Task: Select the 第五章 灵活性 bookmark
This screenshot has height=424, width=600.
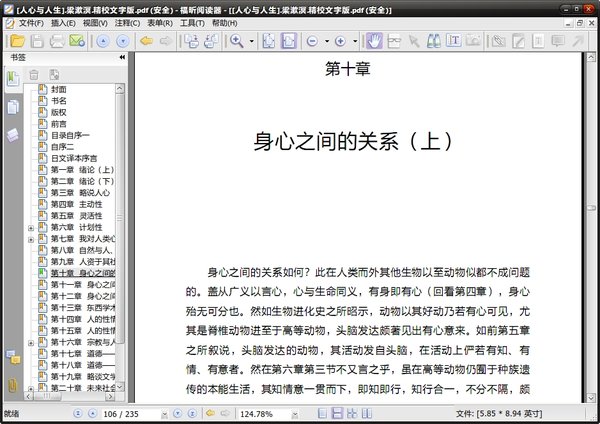Action: [x=77, y=215]
